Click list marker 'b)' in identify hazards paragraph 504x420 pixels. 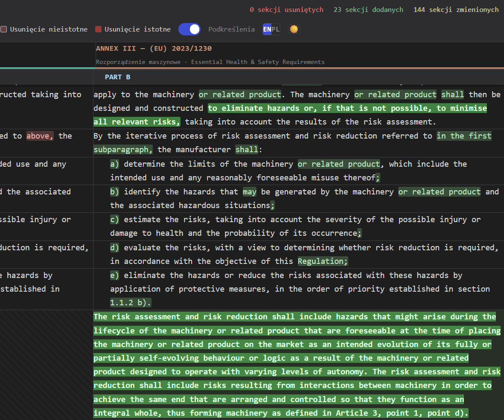click(114, 192)
